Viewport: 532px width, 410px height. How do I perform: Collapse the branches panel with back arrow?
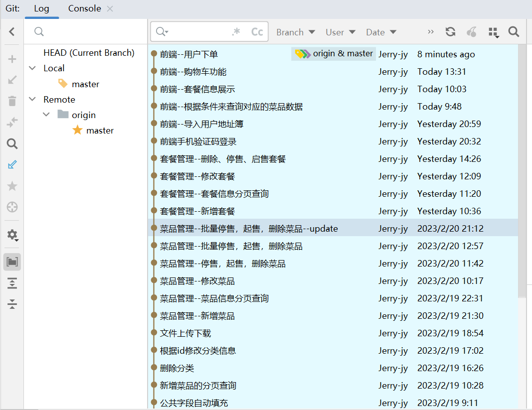pyautogui.click(x=12, y=31)
